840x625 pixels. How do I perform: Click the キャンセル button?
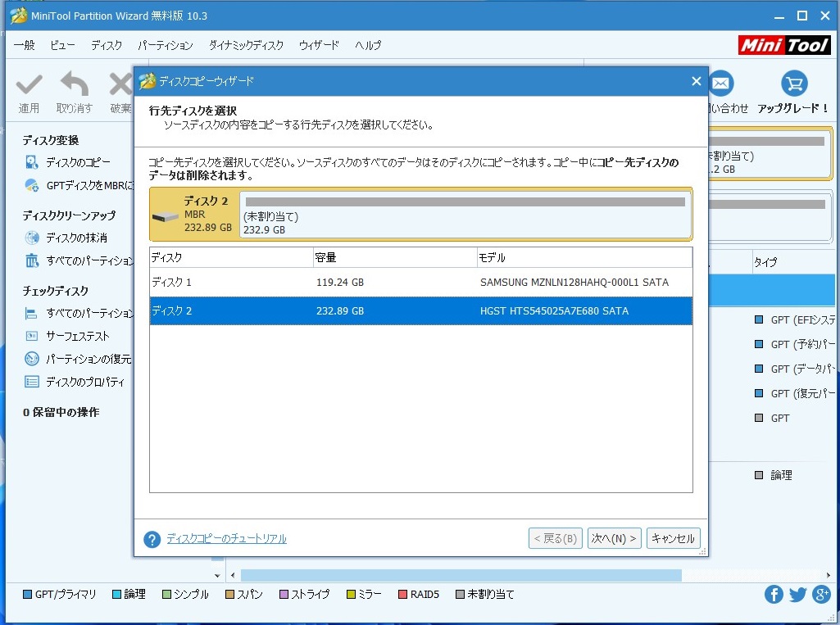673,538
